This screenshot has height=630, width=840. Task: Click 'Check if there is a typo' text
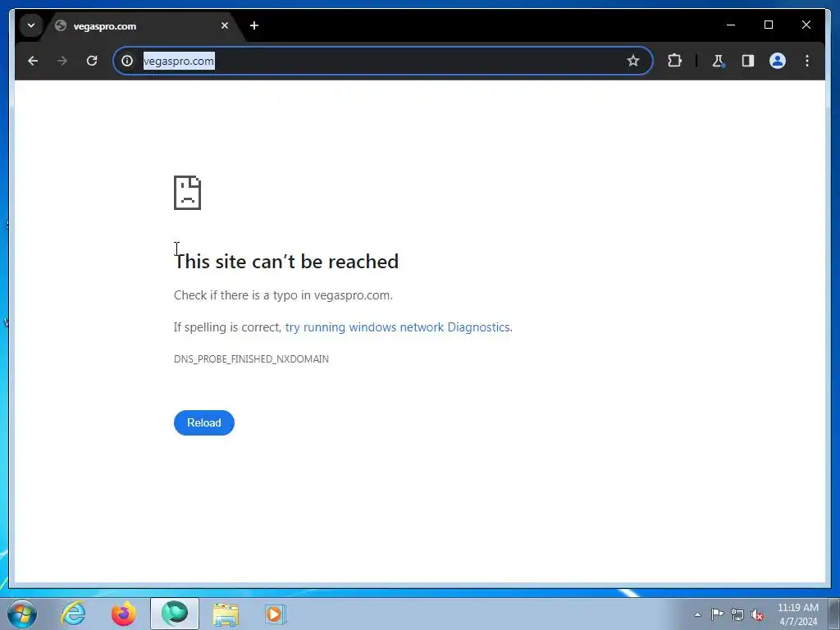point(283,295)
